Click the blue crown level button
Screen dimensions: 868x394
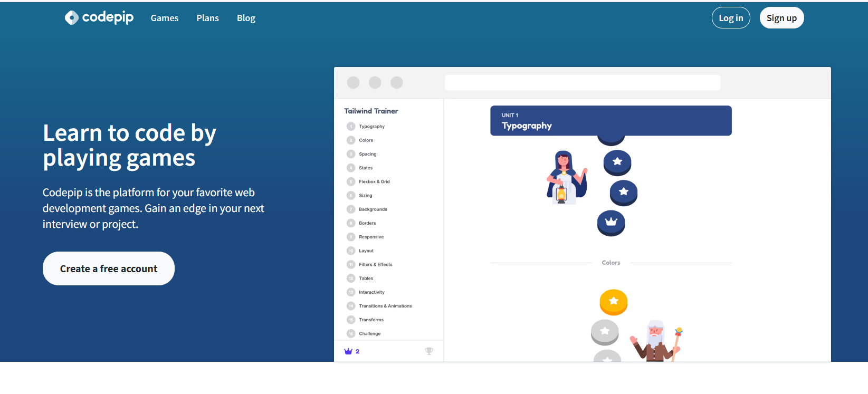[x=611, y=223]
